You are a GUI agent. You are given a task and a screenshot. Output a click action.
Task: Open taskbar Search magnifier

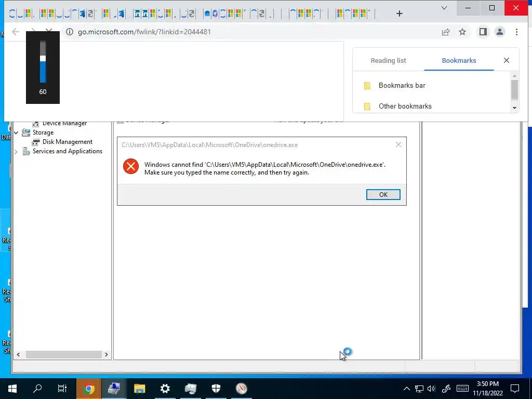click(37, 389)
